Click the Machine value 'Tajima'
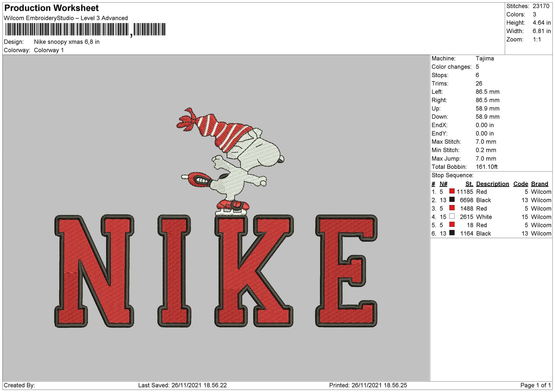This screenshot has width=555, height=392. click(x=485, y=58)
